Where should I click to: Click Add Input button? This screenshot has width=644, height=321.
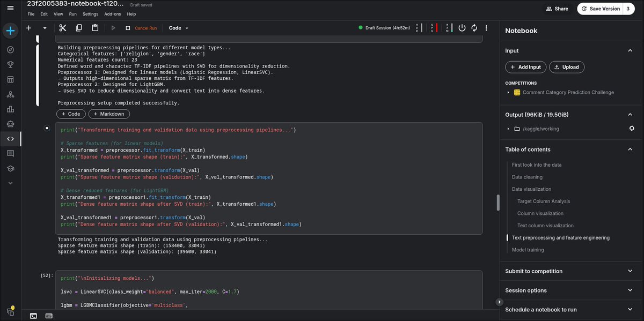click(526, 67)
